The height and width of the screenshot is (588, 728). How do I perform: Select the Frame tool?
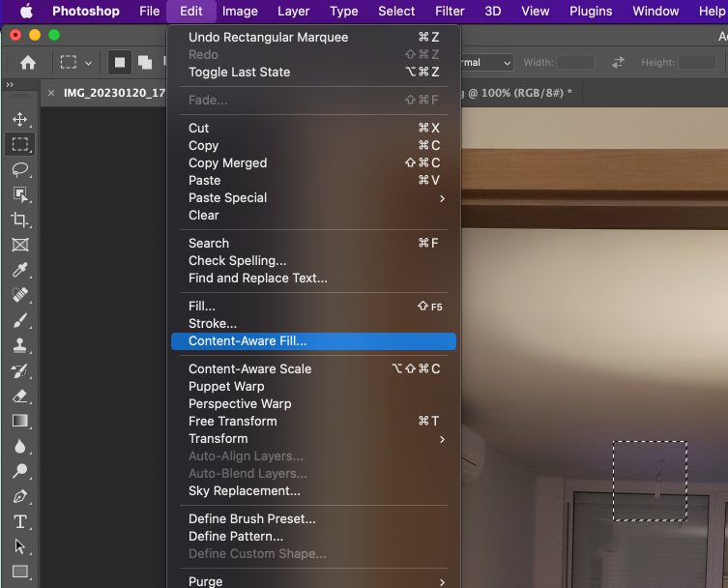tap(19, 245)
